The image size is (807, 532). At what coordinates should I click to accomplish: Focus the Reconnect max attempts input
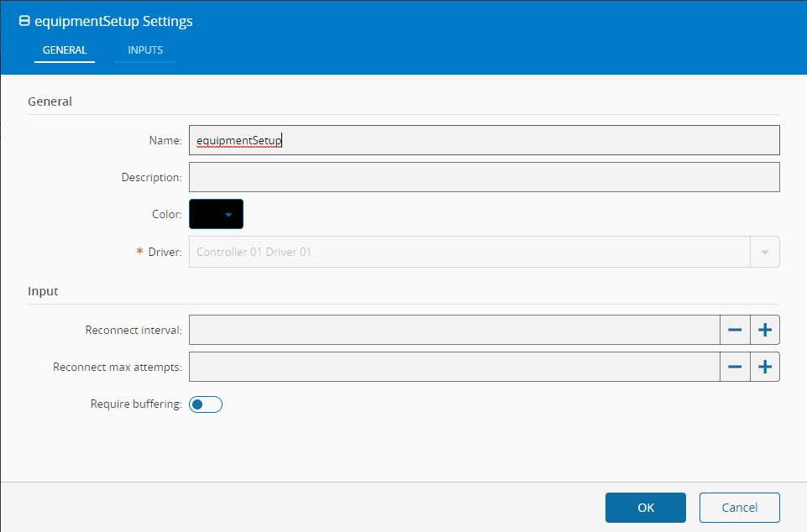click(x=453, y=367)
